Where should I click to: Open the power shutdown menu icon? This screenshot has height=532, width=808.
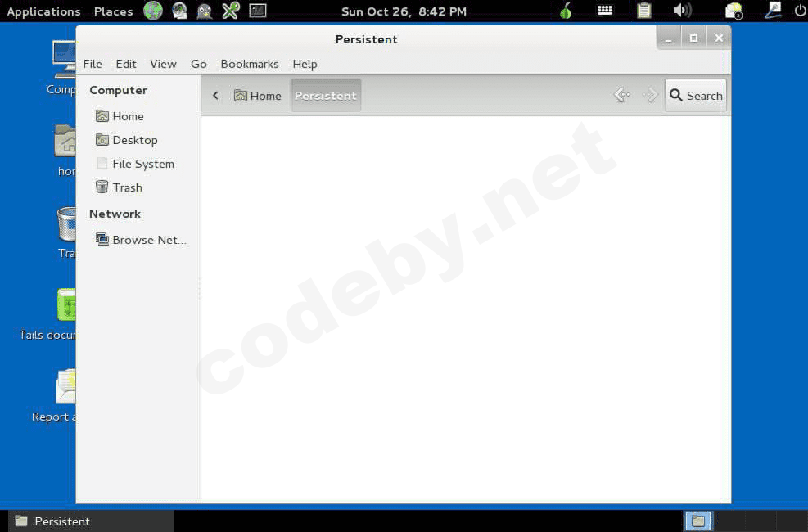801,11
